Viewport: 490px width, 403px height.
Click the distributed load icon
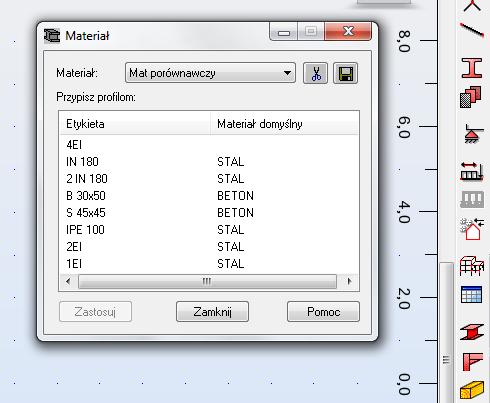click(x=472, y=172)
